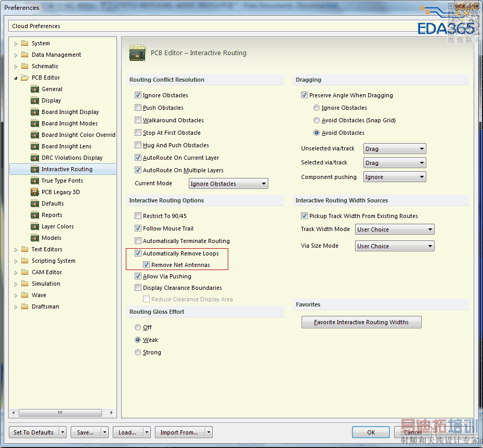
Task: Enable Push Obstacles checkbox
Action: (138, 108)
